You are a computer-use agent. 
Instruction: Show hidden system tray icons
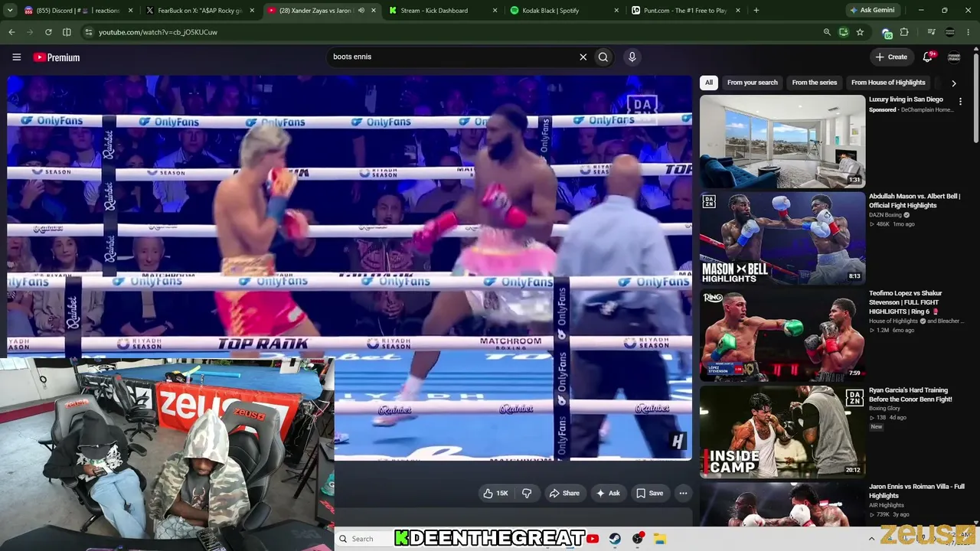coord(871,539)
